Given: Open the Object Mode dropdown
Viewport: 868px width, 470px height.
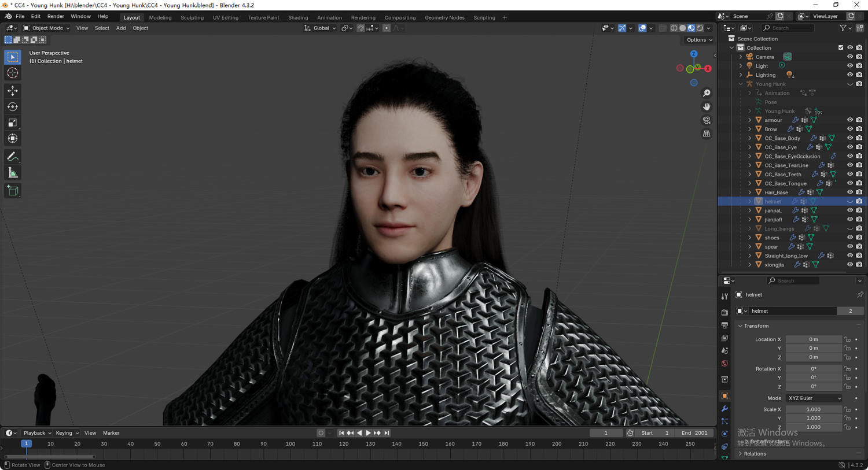Looking at the screenshot, I should click(46, 28).
